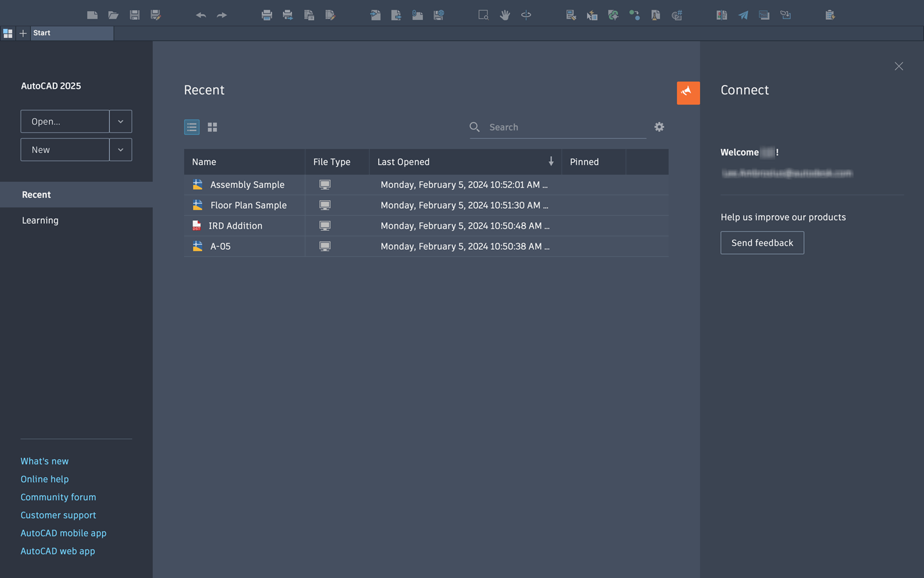Open the AutoCAD mobile app link
924x578 pixels.
pyautogui.click(x=64, y=533)
